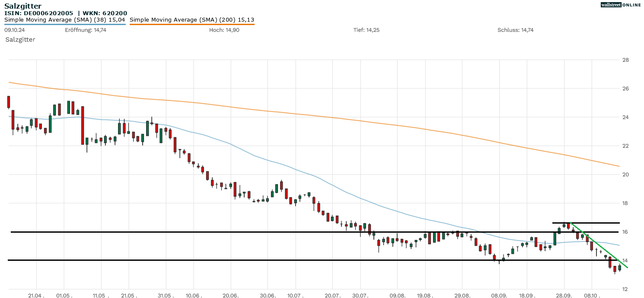Toggle the Salzgitter series label below the date
The width and height of the screenshot is (644, 298).
coord(20,39)
